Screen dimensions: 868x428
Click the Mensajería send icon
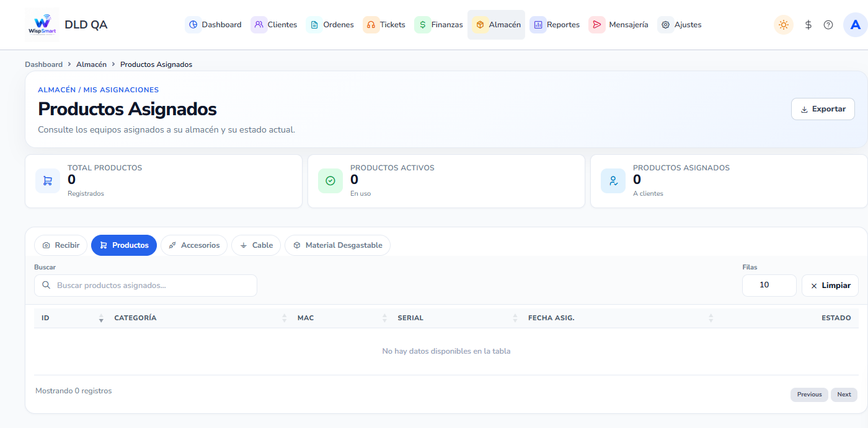(597, 25)
